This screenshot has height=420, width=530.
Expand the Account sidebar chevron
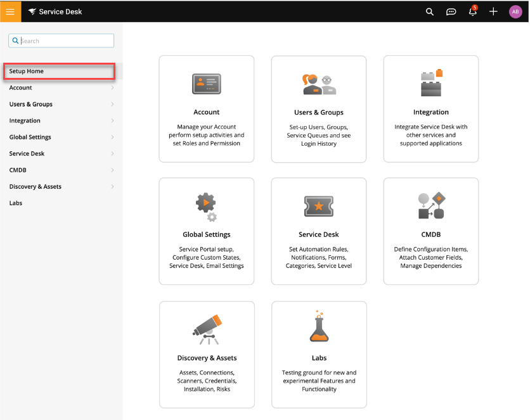112,88
